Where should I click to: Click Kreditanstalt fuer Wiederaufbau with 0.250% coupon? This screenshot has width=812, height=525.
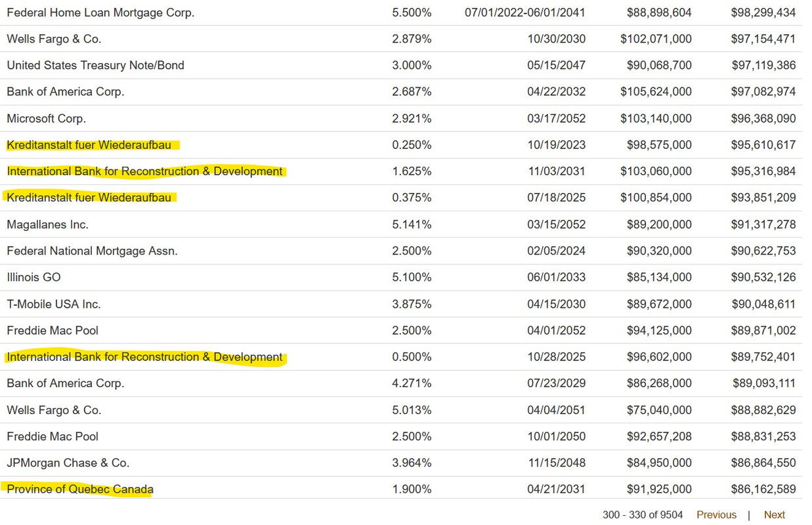click(89, 145)
